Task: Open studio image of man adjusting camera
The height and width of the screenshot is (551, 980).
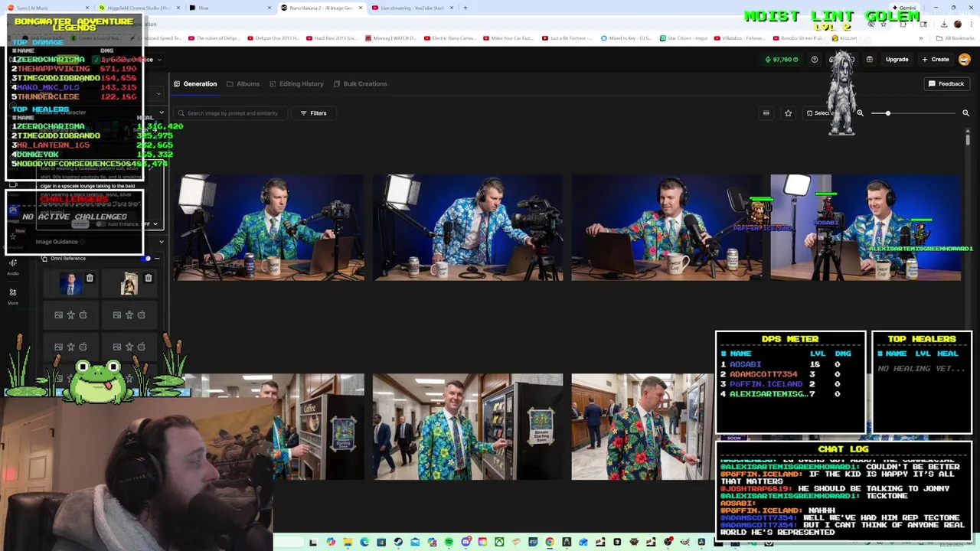Action: pyautogui.click(x=468, y=227)
